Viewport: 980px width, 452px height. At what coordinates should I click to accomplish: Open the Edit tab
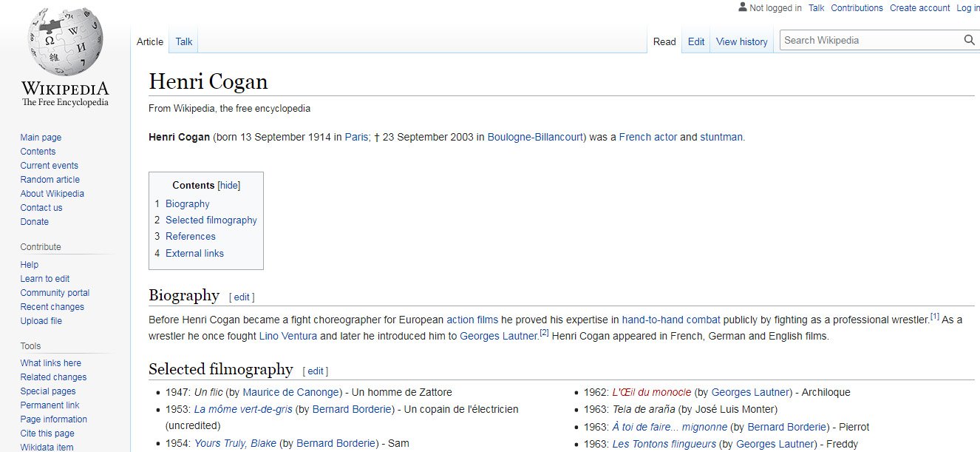pyautogui.click(x=696, y=41)
